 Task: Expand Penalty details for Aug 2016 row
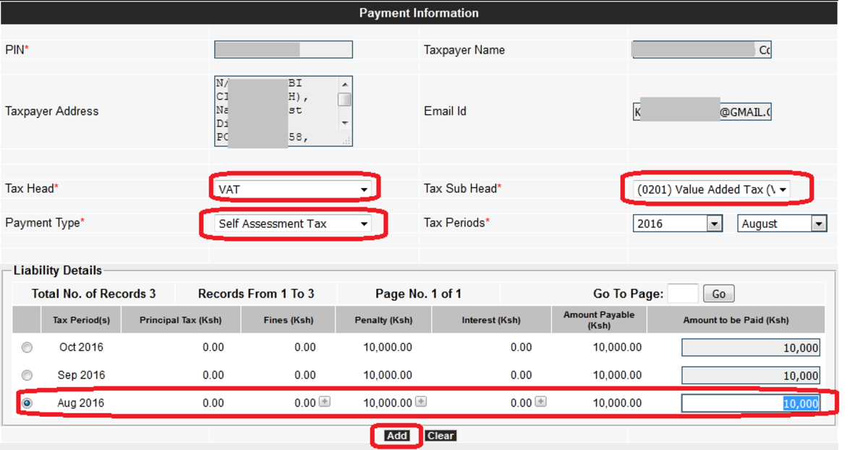(421, 402)
